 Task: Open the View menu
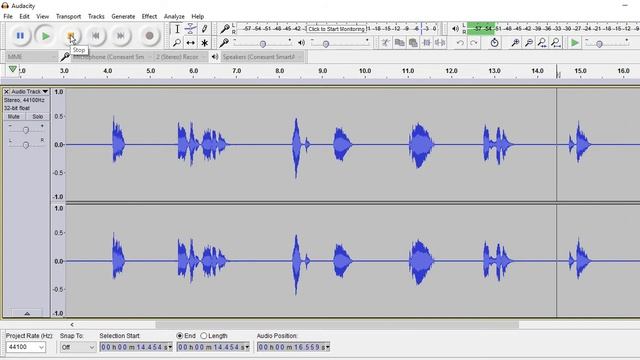[x=42, y=16]
